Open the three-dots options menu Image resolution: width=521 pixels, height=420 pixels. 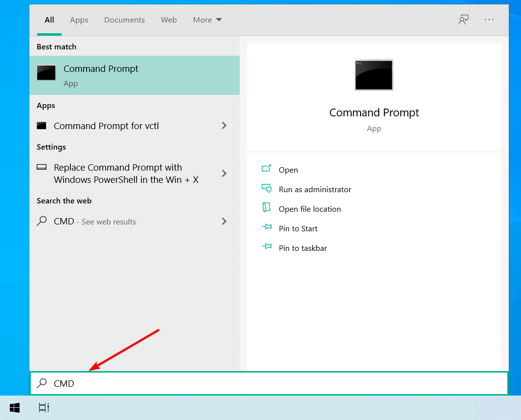pyautogui.click(x=489, y=20)
